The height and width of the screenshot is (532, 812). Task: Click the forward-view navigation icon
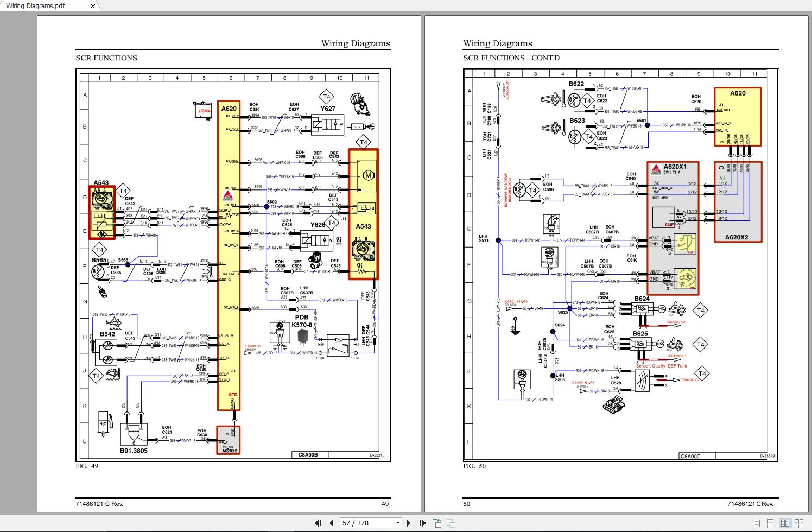(451, 522)
